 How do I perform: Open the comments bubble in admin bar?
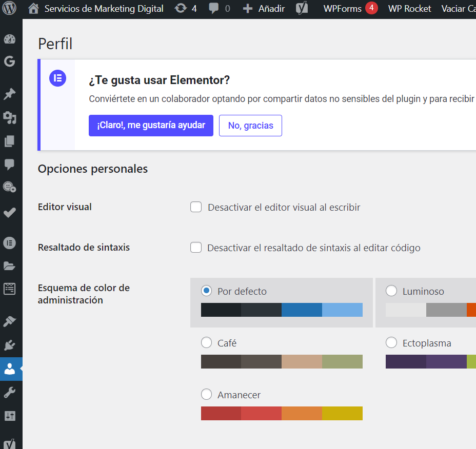click(x=214, y=8)
